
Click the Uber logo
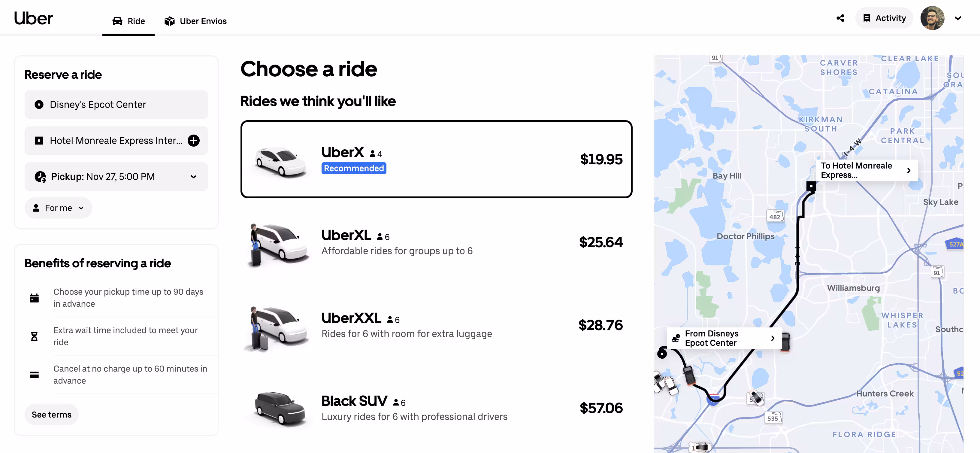(34, 18)
